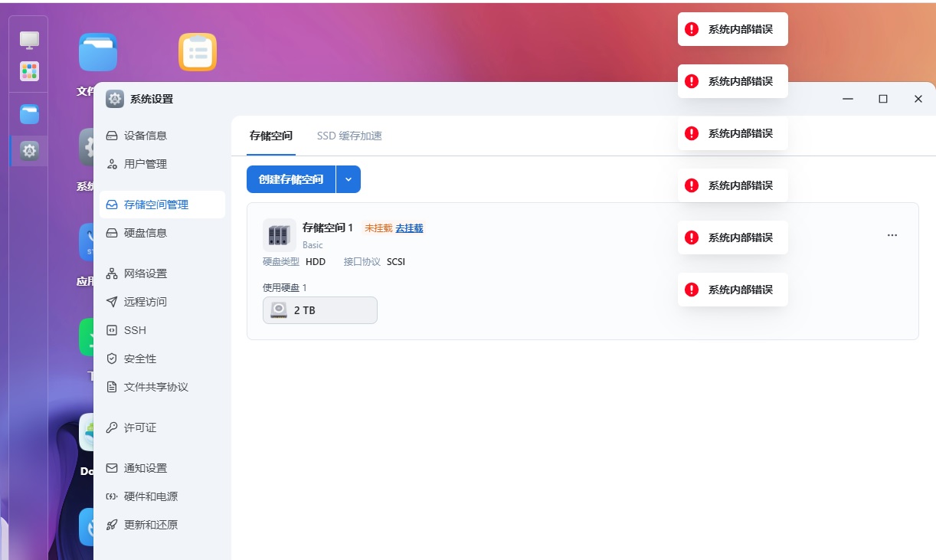Click the last 系统内部错误 notification at bottom
The height and width of the screenshot is (560, 936).
733,290
